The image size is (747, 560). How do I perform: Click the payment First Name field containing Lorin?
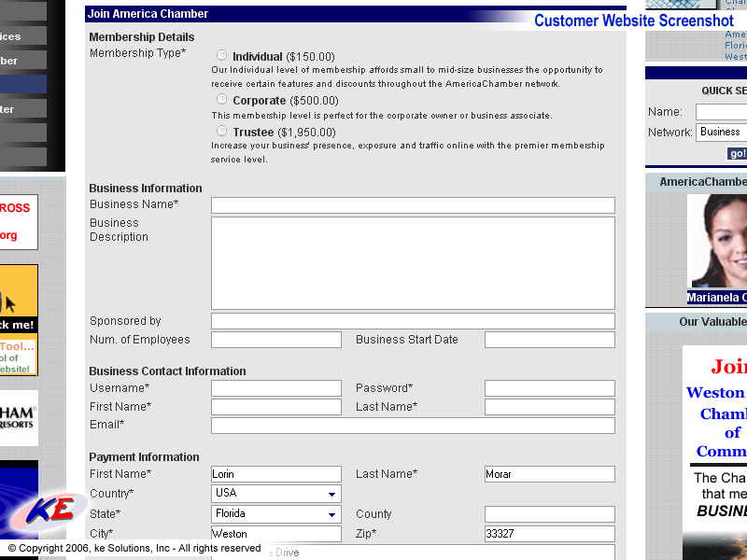click(x=276, y=474)
